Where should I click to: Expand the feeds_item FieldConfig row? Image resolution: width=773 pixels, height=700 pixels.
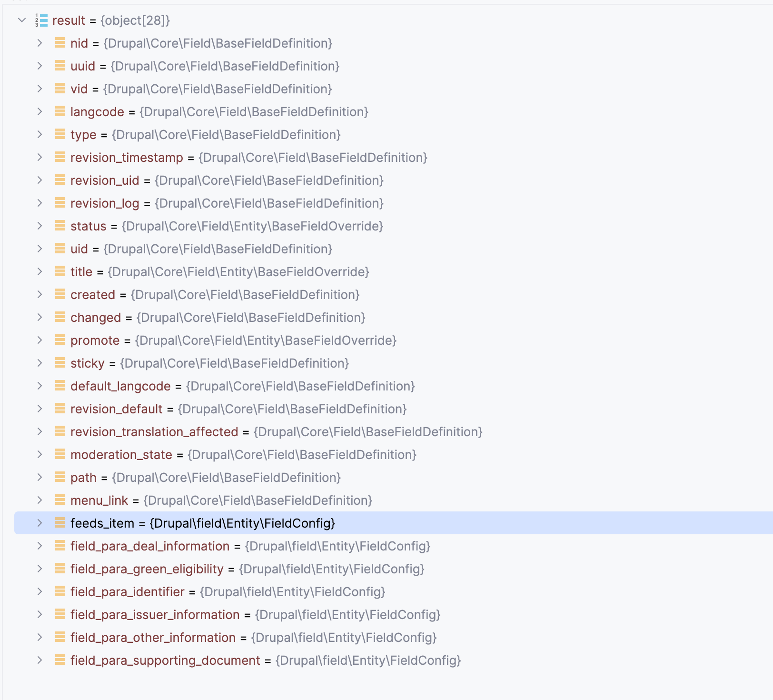tap(40, 523)
